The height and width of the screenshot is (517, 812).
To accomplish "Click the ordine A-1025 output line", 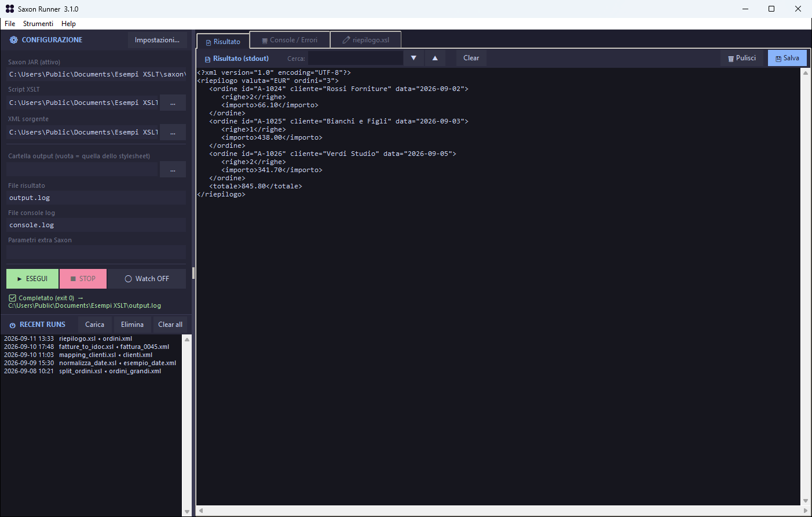I will 339,121.
